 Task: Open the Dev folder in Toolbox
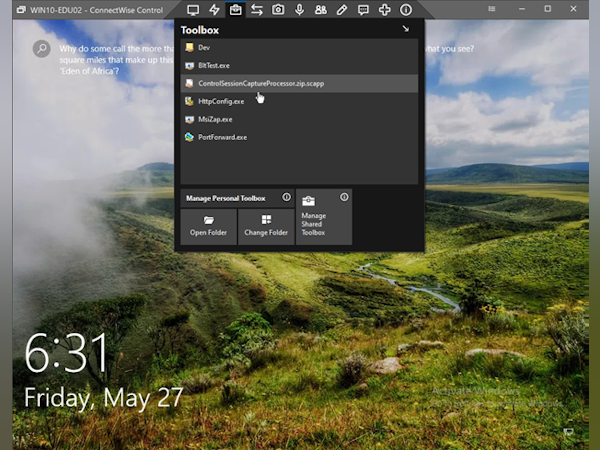(299, 47)
